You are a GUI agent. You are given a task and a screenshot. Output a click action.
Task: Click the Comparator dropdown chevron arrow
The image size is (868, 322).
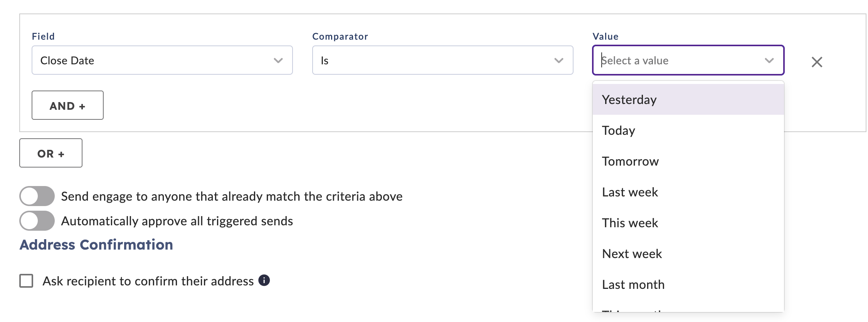point(558,60)
